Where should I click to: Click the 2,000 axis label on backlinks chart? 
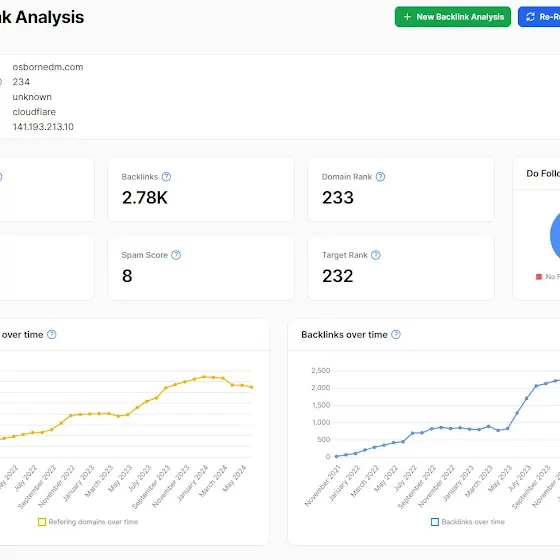point(321,388)
